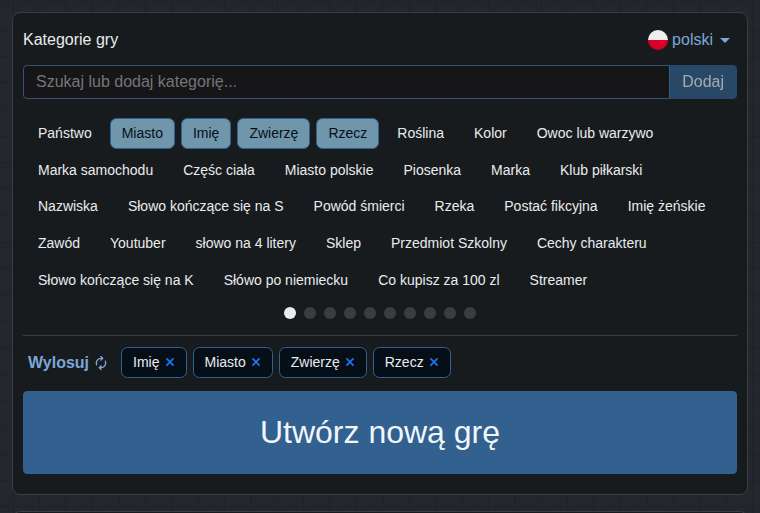Remove Miasto chip with its X icon

point(256,362)
